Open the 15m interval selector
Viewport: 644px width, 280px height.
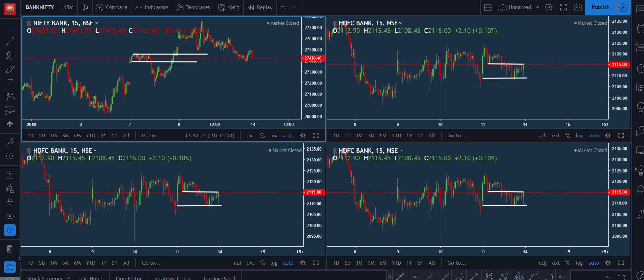(x=69, y=7)
